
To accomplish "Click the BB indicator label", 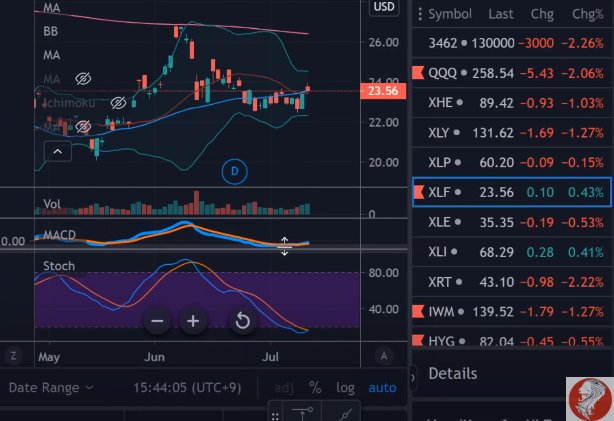I will tap(51, 31).
